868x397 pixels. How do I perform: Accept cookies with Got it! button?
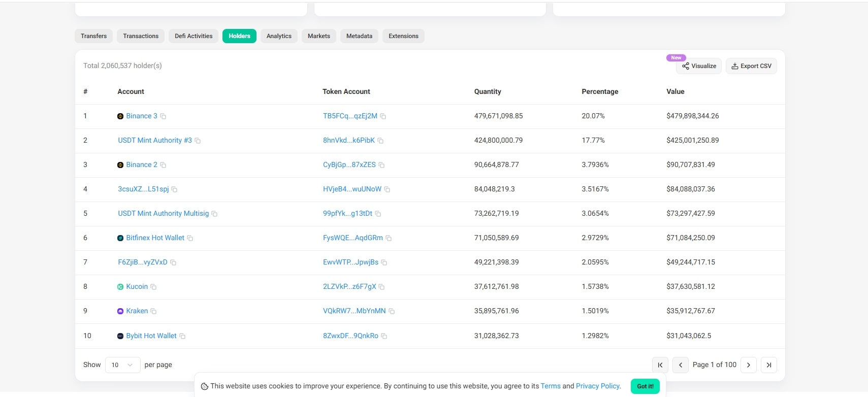click(645, 386)
